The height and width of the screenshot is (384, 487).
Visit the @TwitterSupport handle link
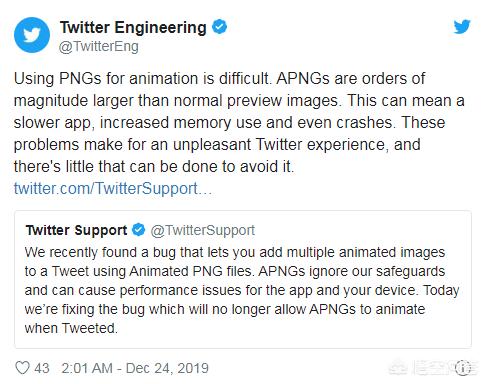[203, 230]
